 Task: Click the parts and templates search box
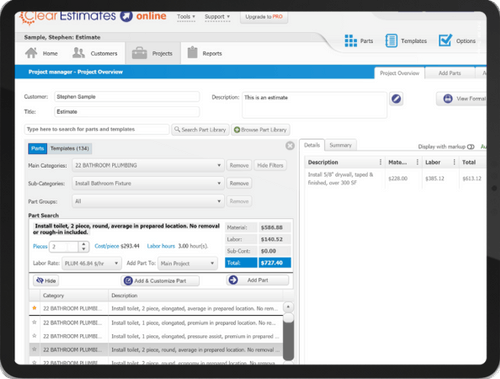[97, 129]
